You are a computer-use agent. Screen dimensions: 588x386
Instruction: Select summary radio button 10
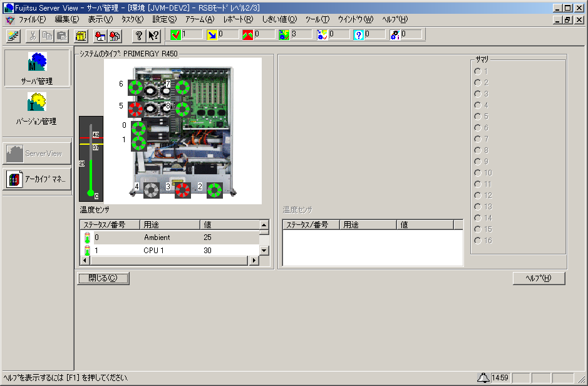pos(478,172)
